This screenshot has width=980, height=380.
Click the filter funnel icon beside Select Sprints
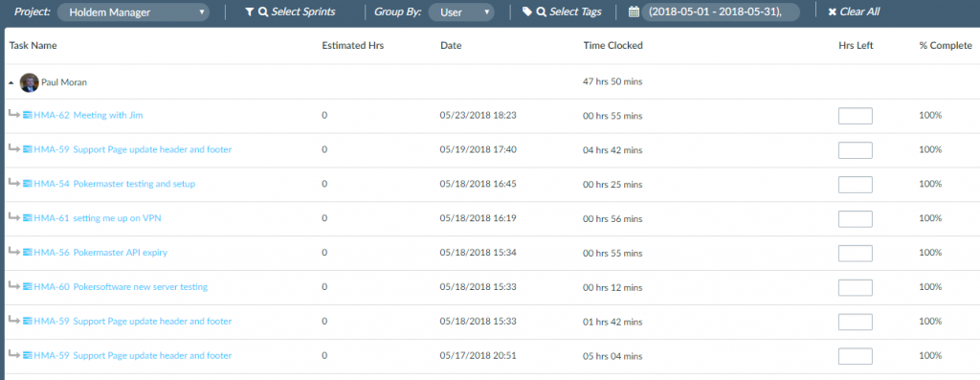pyautogui.click(x=250, y=11)
